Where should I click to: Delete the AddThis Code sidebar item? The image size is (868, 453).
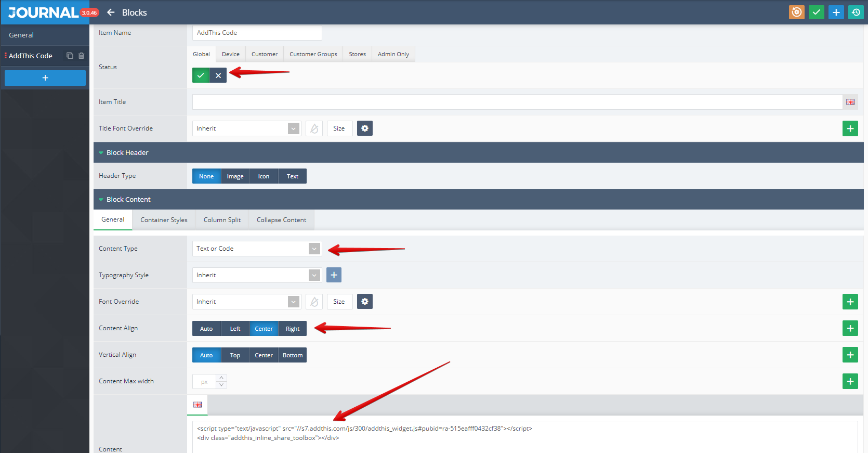pyautogui.click(x=81, y=56)
